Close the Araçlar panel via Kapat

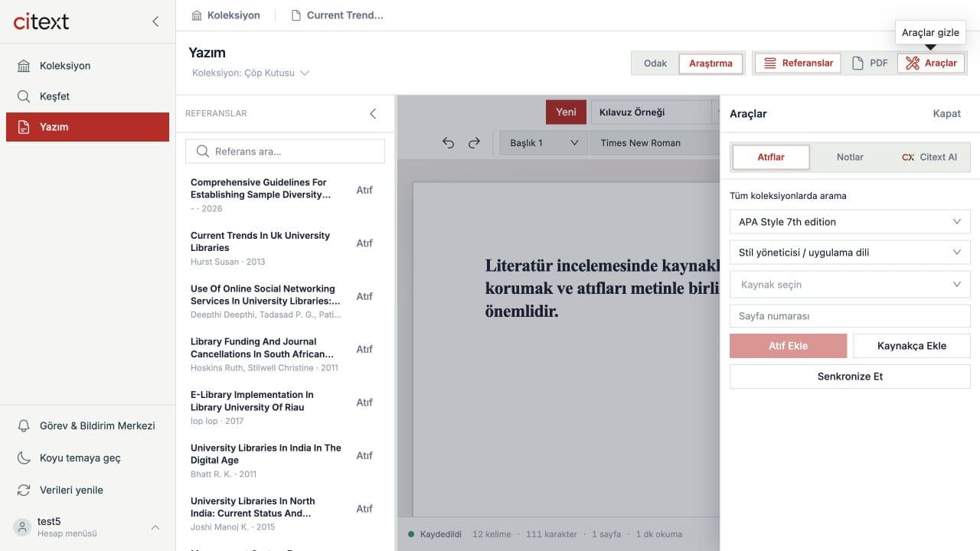[946, 113]
